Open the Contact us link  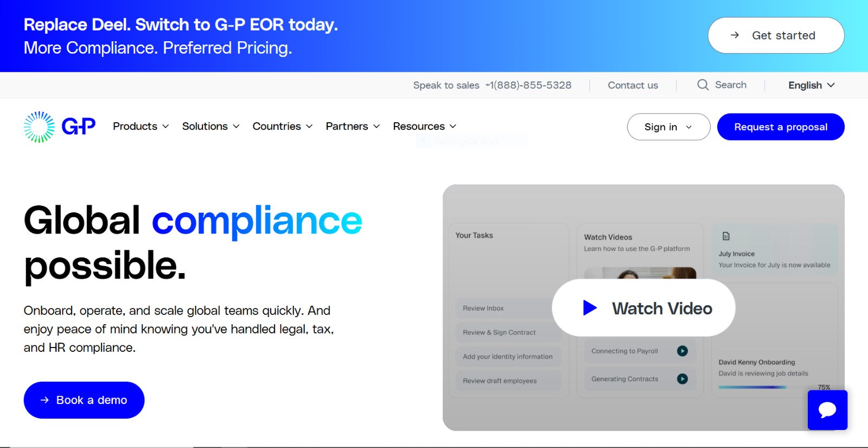coord(633,85)
